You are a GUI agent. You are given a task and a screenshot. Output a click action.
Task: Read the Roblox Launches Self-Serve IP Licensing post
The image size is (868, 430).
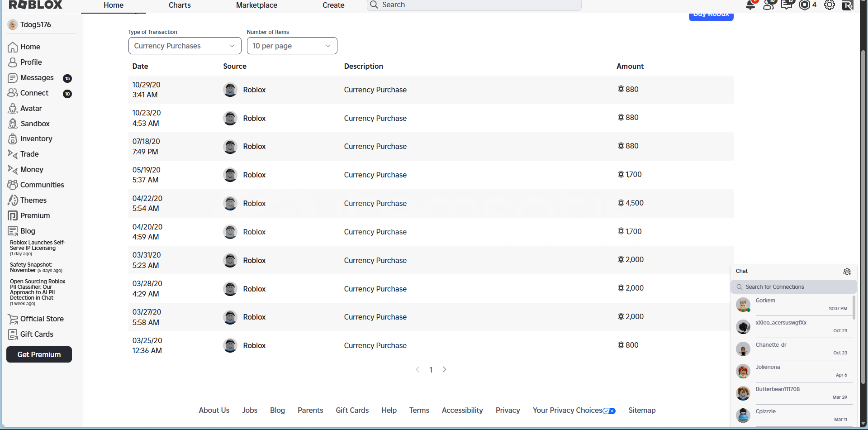tap(38, 245)
